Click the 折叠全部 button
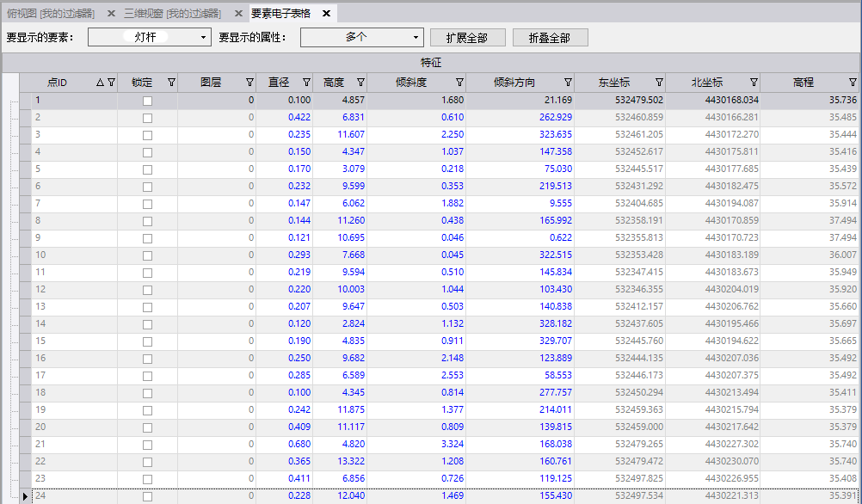This screenshot has height=504, width=862. [550, 38]
